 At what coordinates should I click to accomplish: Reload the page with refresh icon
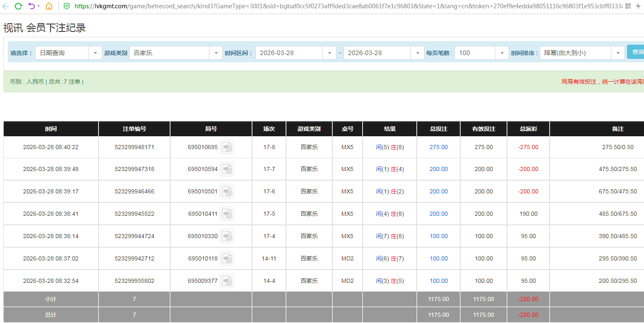(x=18, y=6)
